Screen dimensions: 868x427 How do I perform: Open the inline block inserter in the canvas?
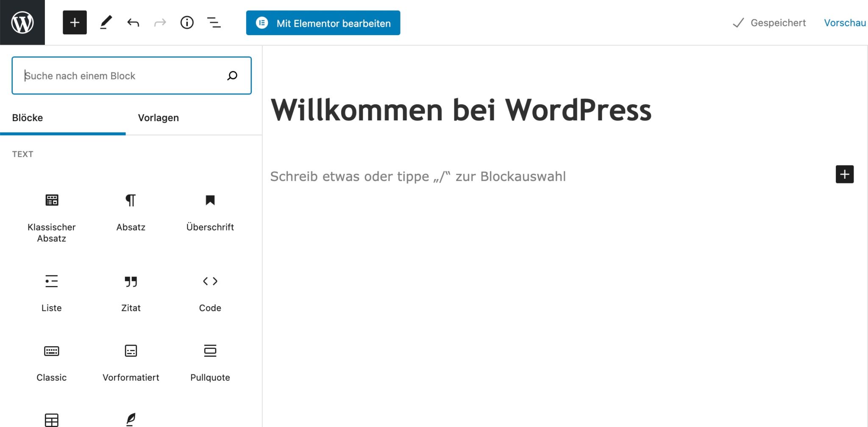[x=845, y=174]
